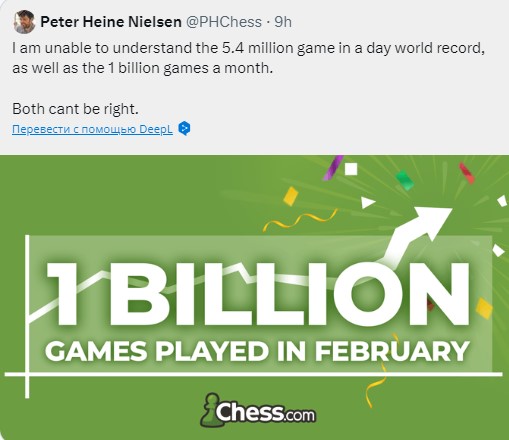Image resolution: width=509 pixels, height=440 pixels.
Task: Click the tweet text about 5.4 million games
Action: (248, 58)
